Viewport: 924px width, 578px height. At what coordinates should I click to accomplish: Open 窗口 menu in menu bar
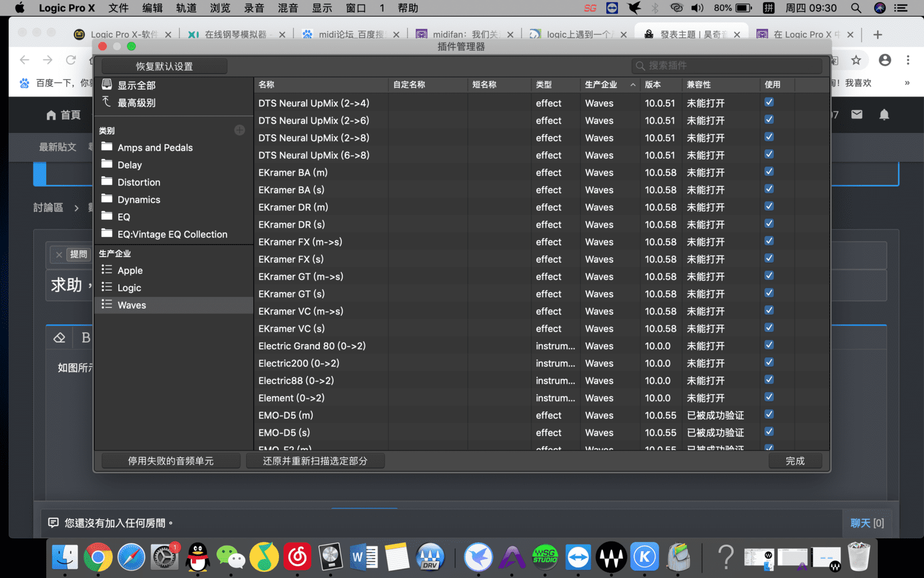pyautogui.click(x=356, y=8)
